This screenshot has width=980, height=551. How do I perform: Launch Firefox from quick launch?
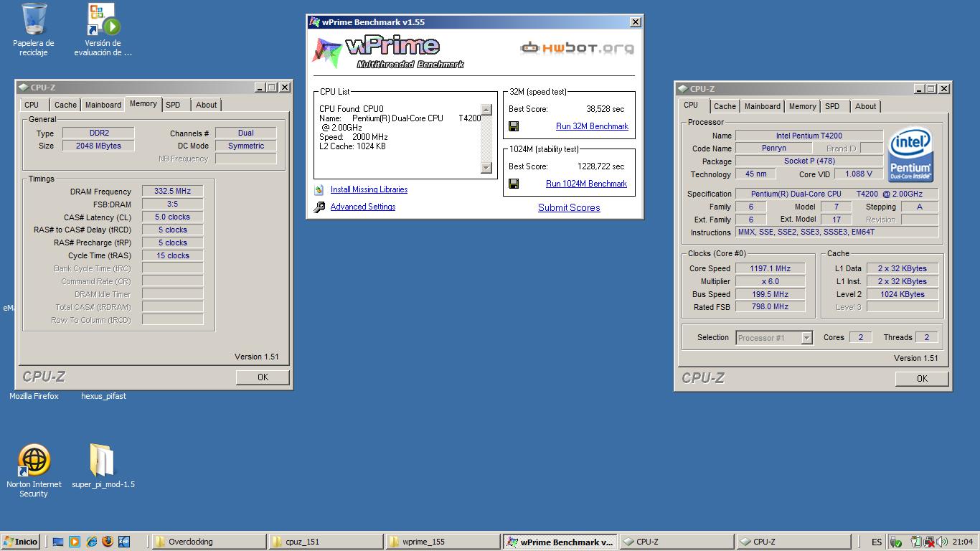pos(108,542)
